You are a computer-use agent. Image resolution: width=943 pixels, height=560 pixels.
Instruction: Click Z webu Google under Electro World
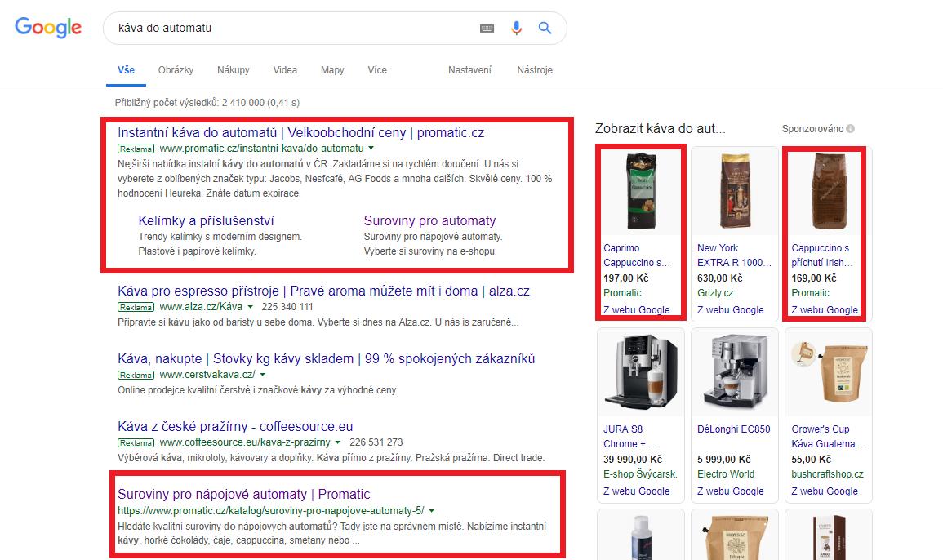pos(730,491)
